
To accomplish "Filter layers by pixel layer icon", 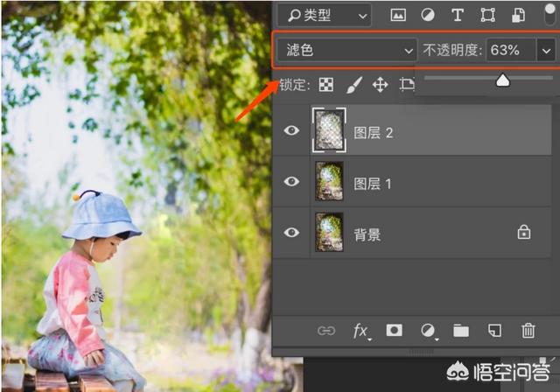I will [x=398, y=15].
